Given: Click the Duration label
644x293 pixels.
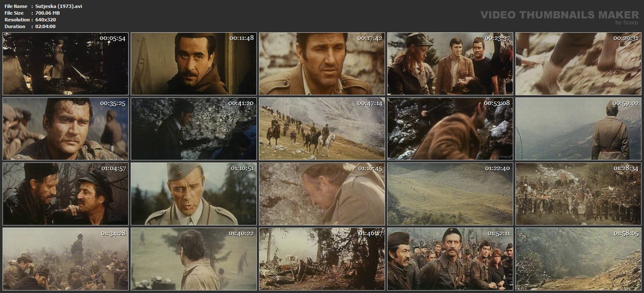Looking at the screenshot, I should 15,26.
